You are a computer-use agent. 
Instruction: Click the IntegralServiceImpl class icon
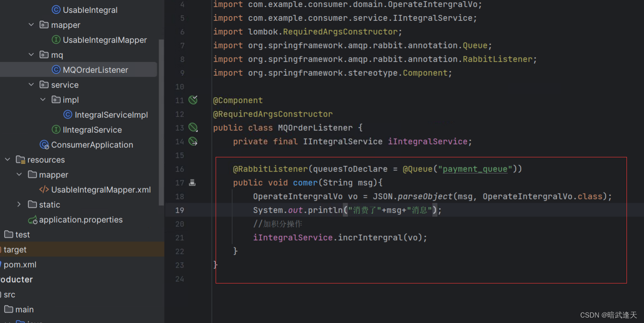point(67,115)
